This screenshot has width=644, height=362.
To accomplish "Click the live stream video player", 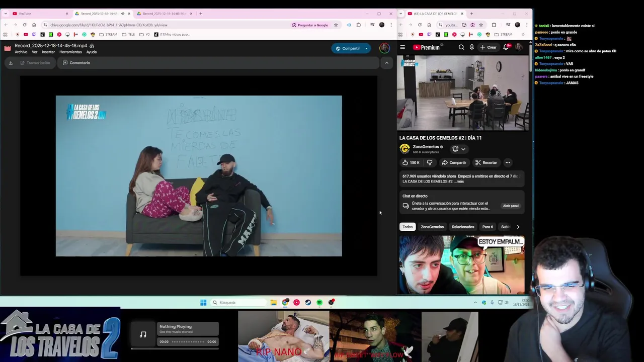I will (463, 93).
